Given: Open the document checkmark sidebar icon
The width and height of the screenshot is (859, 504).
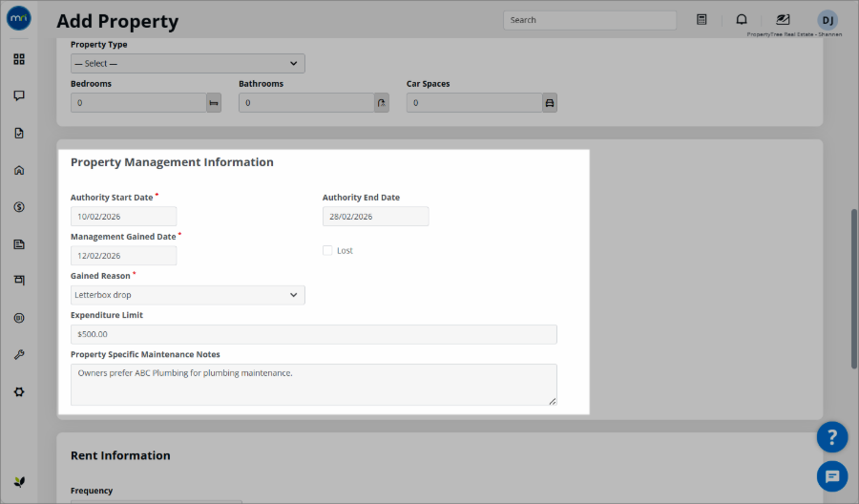Looking at the screenshot, I should pos(19,133).
